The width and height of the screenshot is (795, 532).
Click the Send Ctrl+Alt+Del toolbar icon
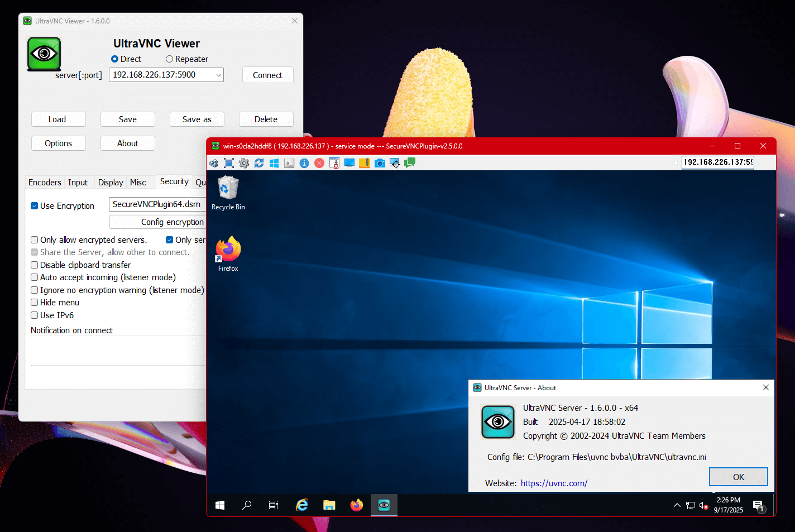(214, 163)
